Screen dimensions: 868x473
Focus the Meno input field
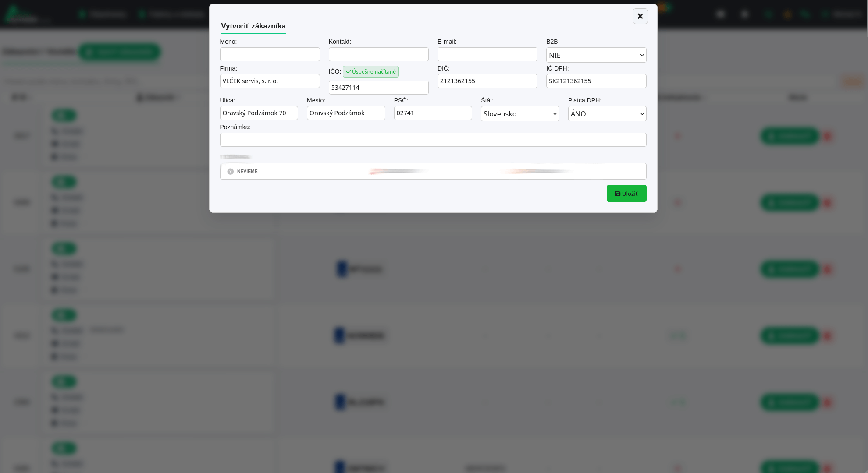pyautogui.click(x=270, y=54)
